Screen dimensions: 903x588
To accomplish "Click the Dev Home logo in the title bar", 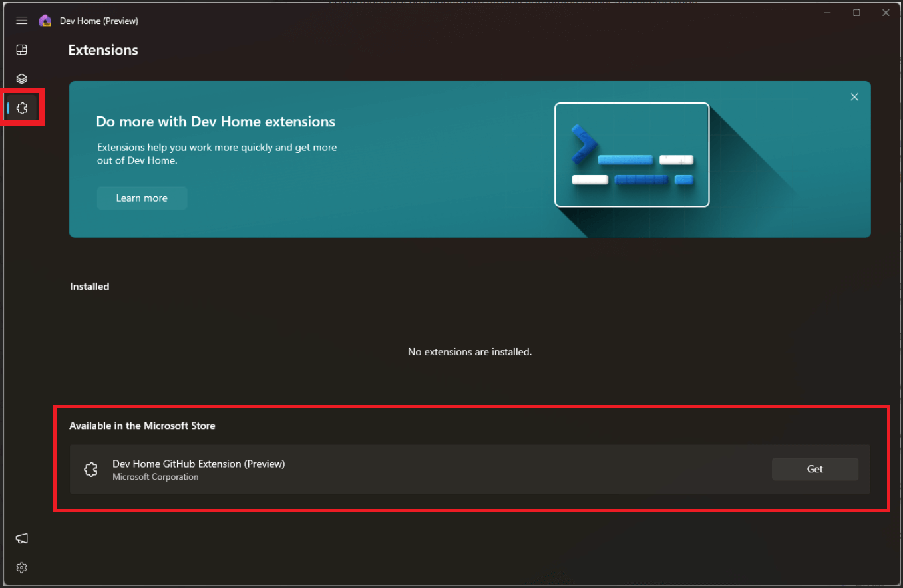I will pyautogui.click(x=45, y=21).
